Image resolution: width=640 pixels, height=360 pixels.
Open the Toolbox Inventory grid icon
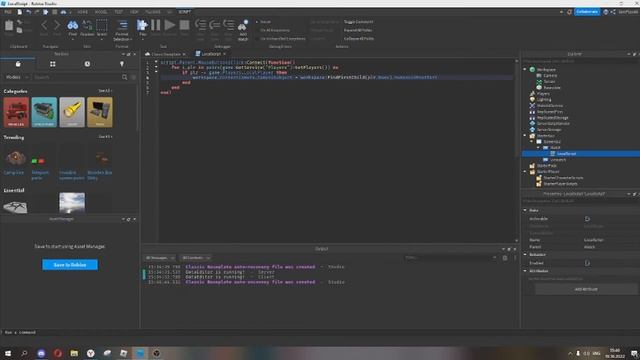click(x=53, y=64)
